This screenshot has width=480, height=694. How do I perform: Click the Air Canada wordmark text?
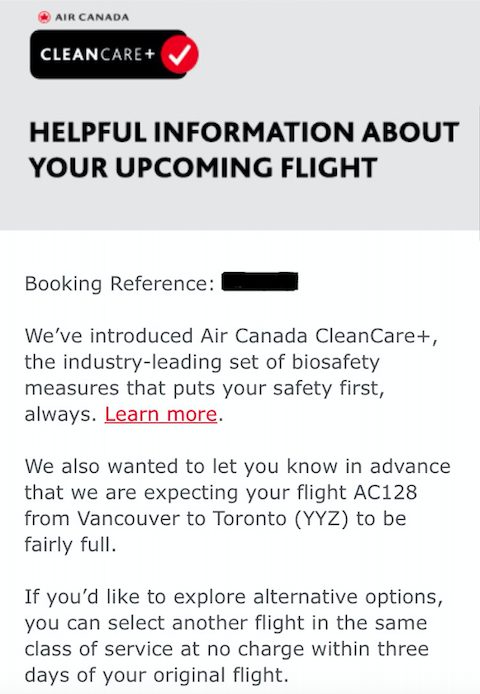pyautogui.click(x=92, y=17)
